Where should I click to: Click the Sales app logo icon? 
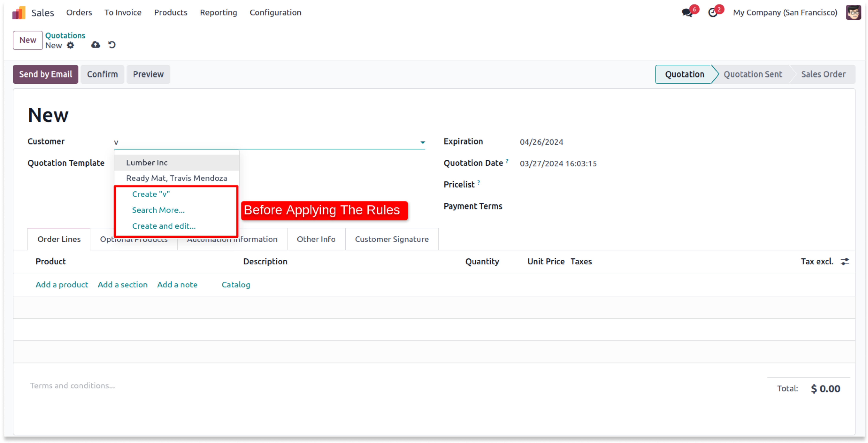(19, 13)
